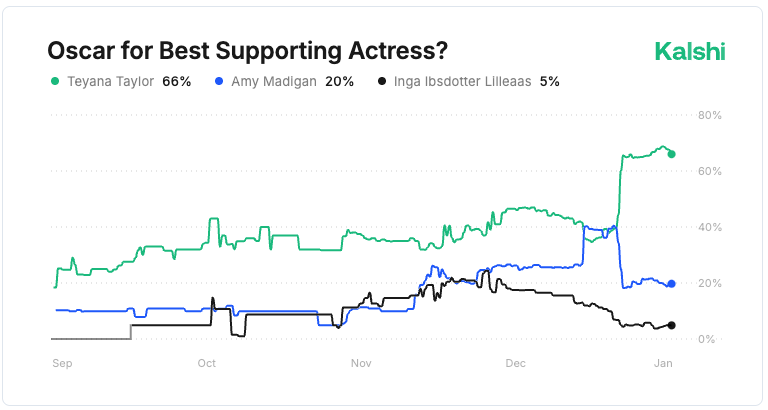
Task: Click the Kalshi logo
Action: pos(689,51)
